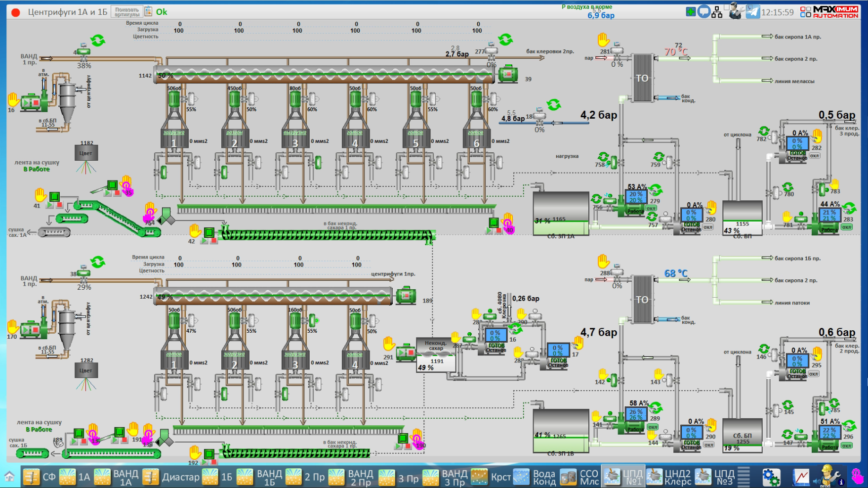Open the clipboard report icon near Ok
The width and height of the screenshot is (868, 488).
pyautogui.click(x=148, y=11)
